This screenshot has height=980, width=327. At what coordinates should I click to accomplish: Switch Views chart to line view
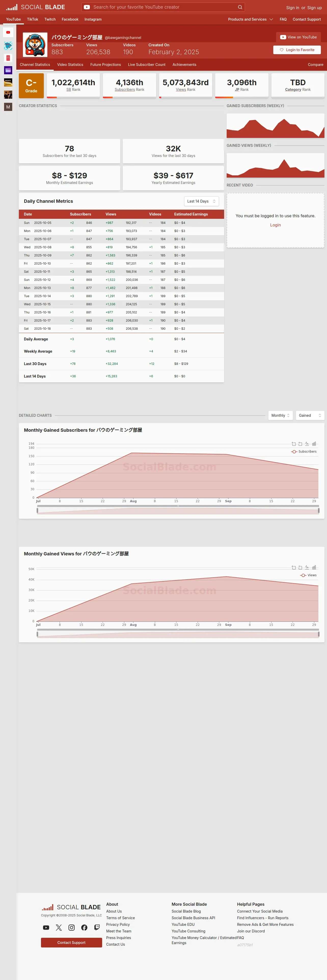pos(307,567)
